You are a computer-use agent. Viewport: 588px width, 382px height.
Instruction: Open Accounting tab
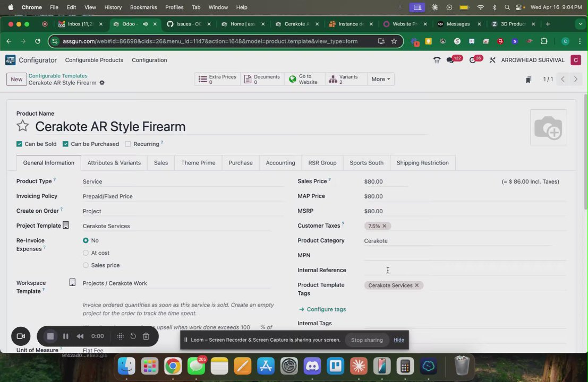pyautogui.click(x=280, y=162)
